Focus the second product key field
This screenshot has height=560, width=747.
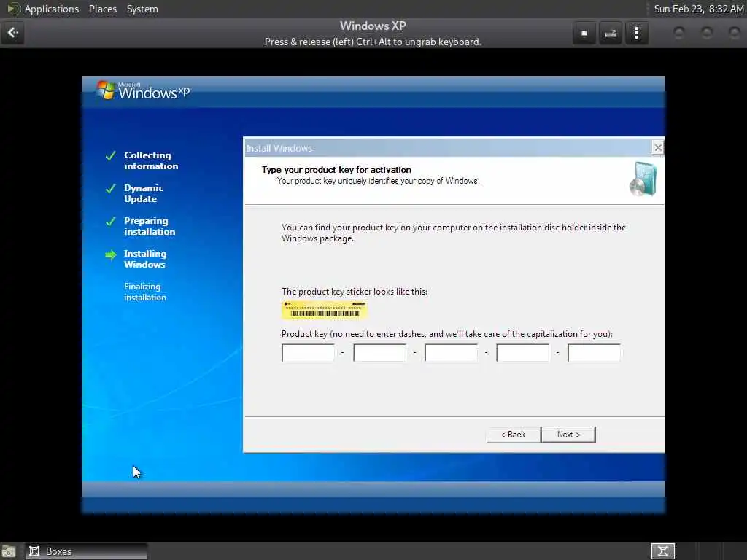point(379,353)
